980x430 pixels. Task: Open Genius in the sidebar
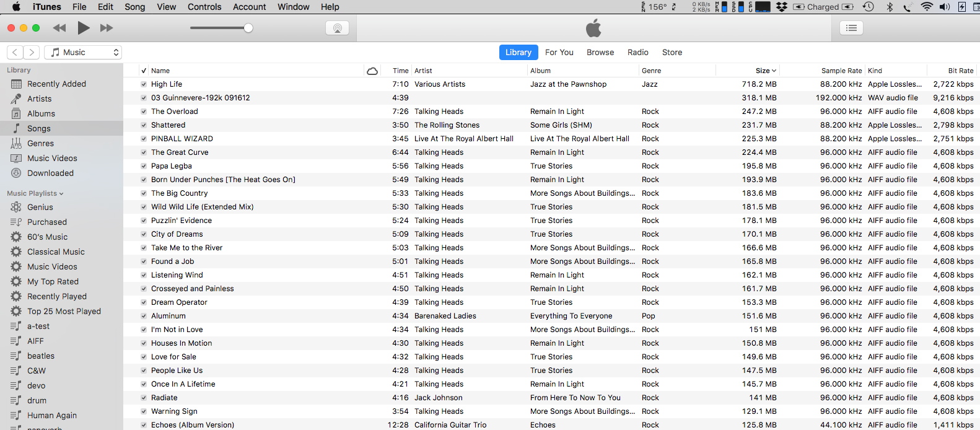coord(40,207)
